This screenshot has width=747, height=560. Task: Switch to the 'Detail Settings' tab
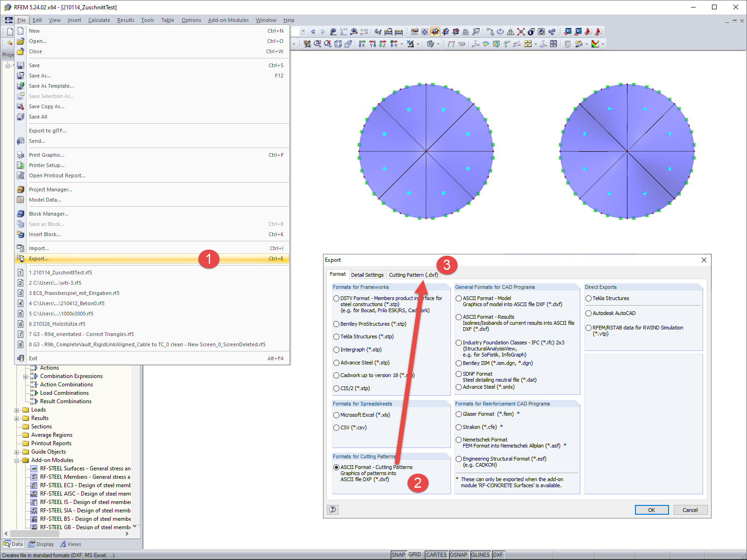pos(367,274)
